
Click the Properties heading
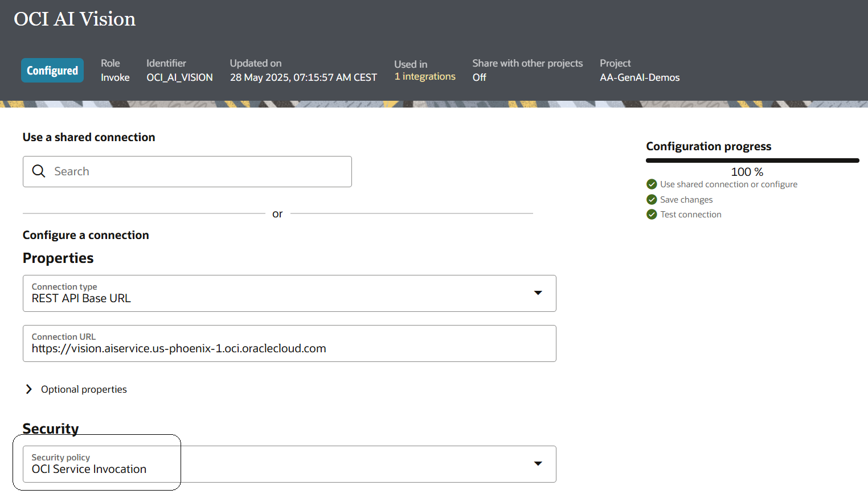pos(58,258)
